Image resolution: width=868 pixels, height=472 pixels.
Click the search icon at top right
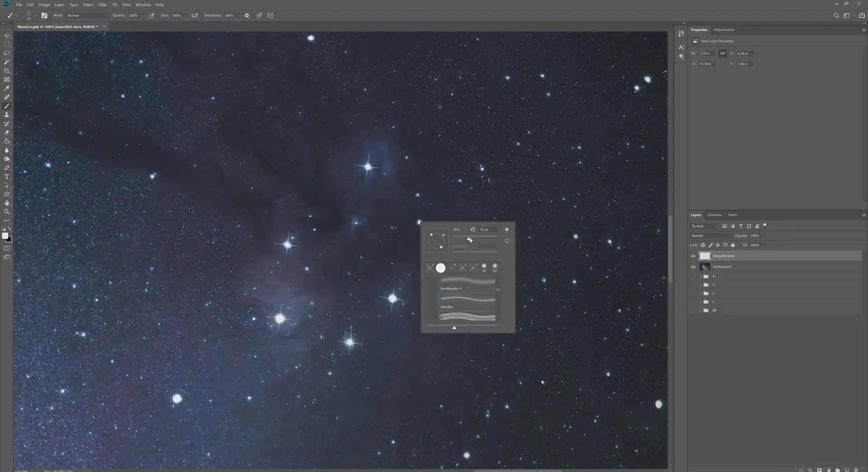[836, 15]
